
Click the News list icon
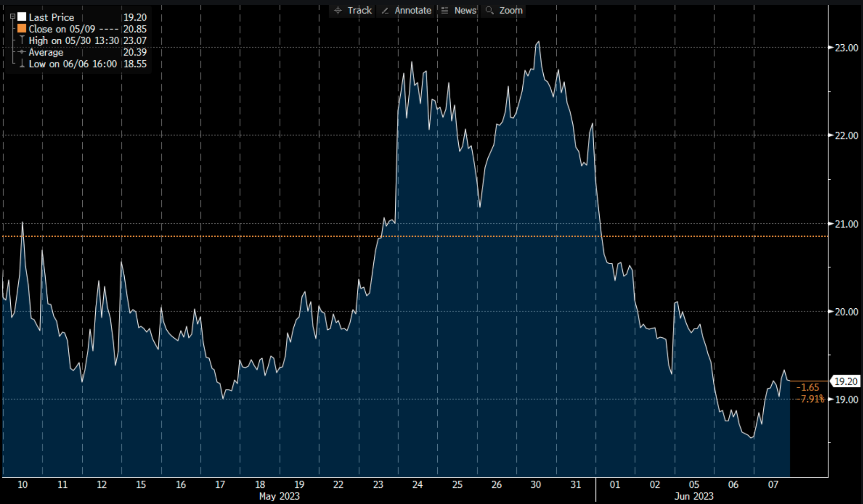[444, 10]
